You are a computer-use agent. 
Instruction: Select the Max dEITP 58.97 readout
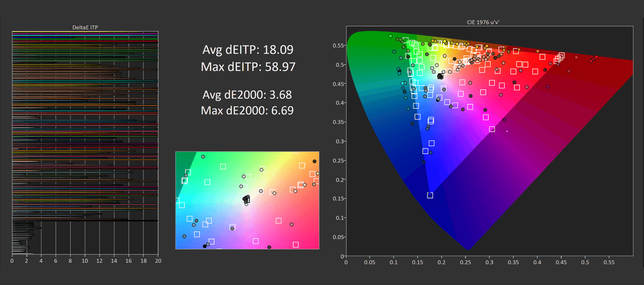tap(248, 66)
